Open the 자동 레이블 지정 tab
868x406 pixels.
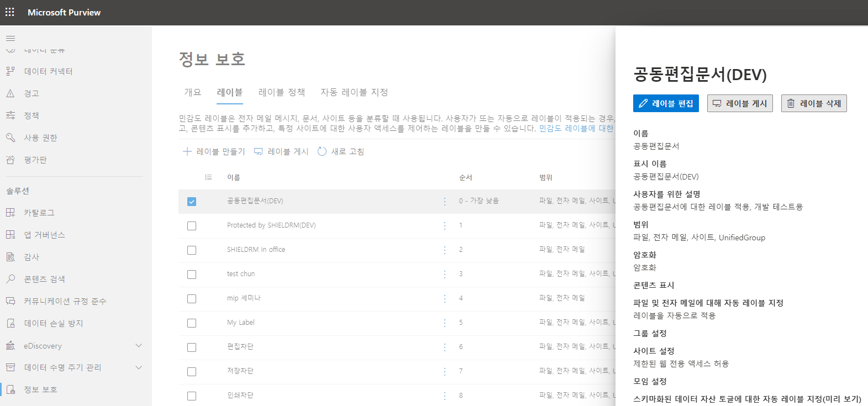pyautogui.click(x=354, y=92)
